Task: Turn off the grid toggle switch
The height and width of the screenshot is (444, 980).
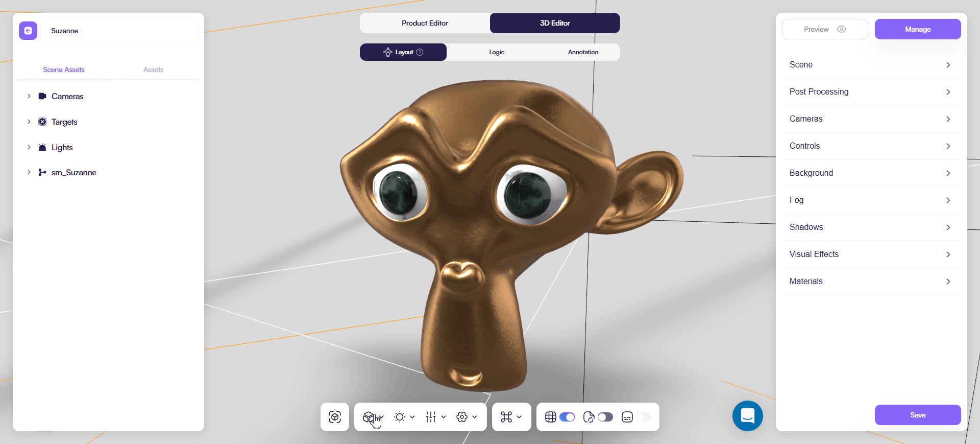Action: point(567,417)
